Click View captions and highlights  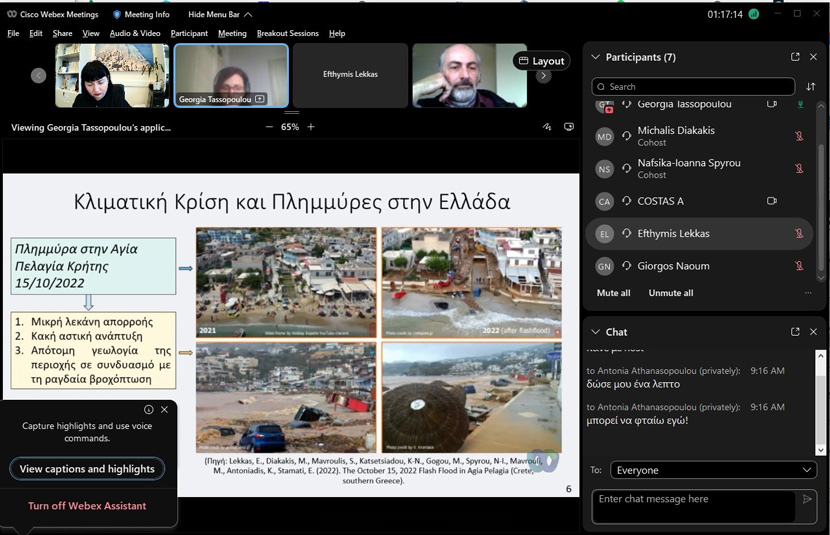(87, 469)
